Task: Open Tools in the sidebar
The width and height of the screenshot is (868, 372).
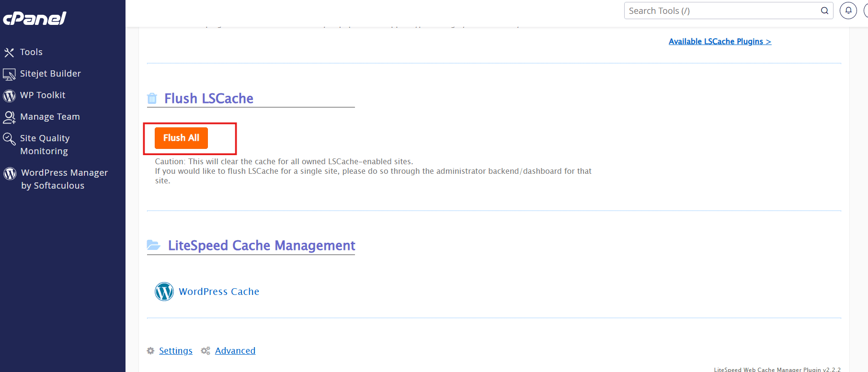Action: point(31,52)
